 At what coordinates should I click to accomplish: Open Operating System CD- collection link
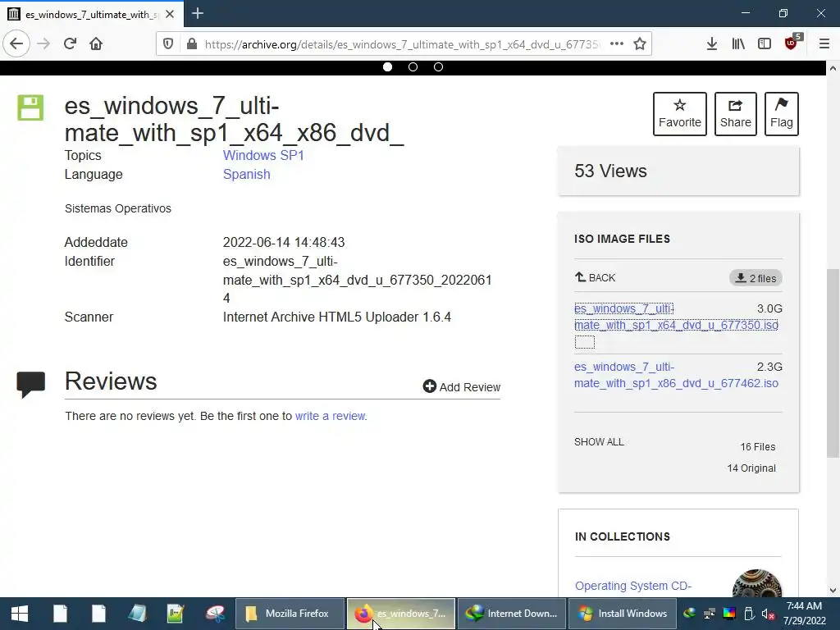point(633,586)
